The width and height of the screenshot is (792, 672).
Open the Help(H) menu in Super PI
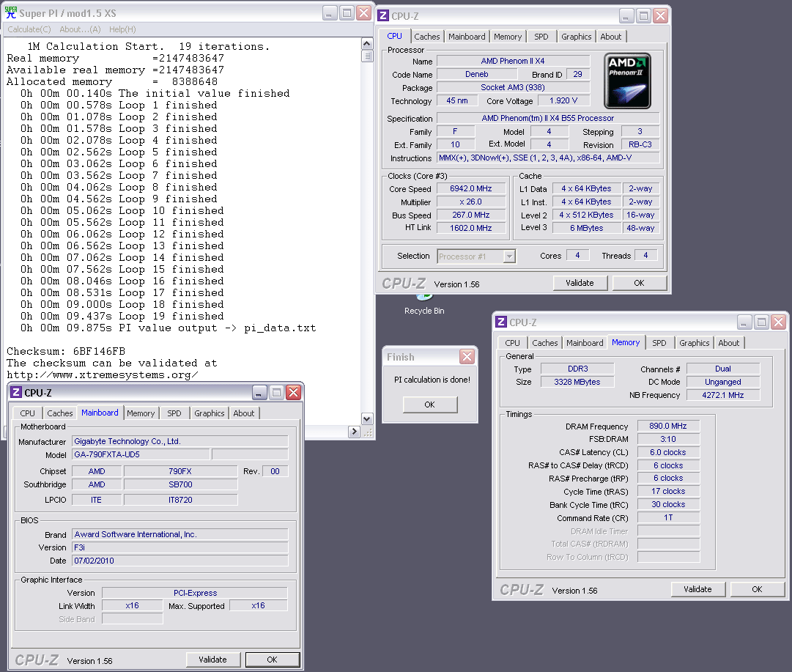(x=122, y=29)
